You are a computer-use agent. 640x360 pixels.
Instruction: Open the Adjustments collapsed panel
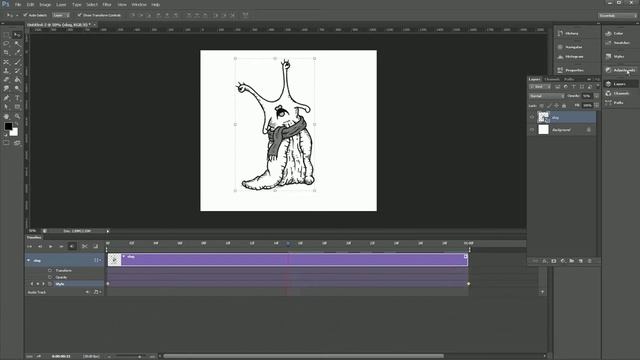(620, 70)
